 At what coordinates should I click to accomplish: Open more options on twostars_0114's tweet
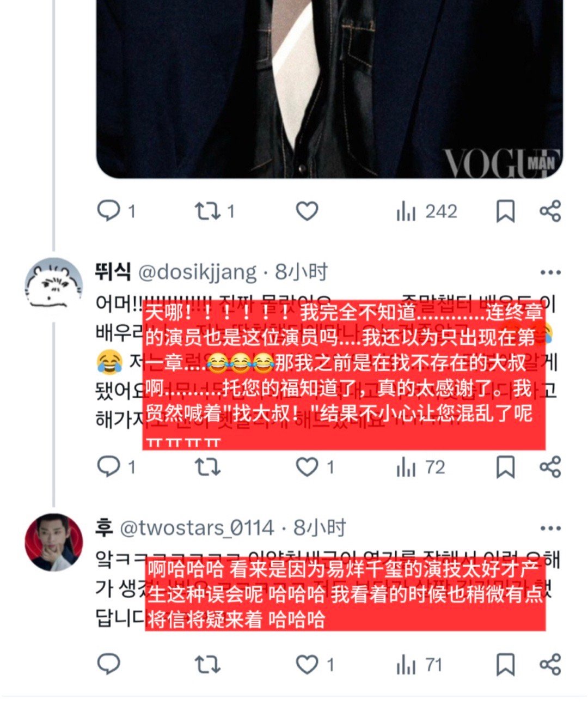pos(550,528)
